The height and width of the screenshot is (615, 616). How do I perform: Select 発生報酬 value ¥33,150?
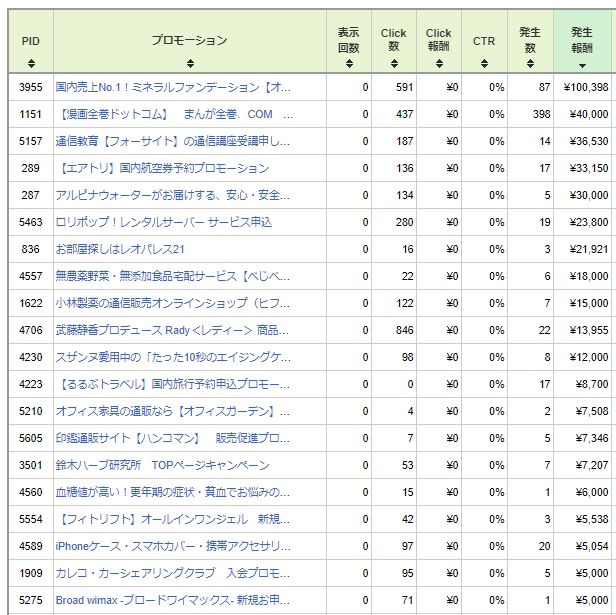point(589,168)
